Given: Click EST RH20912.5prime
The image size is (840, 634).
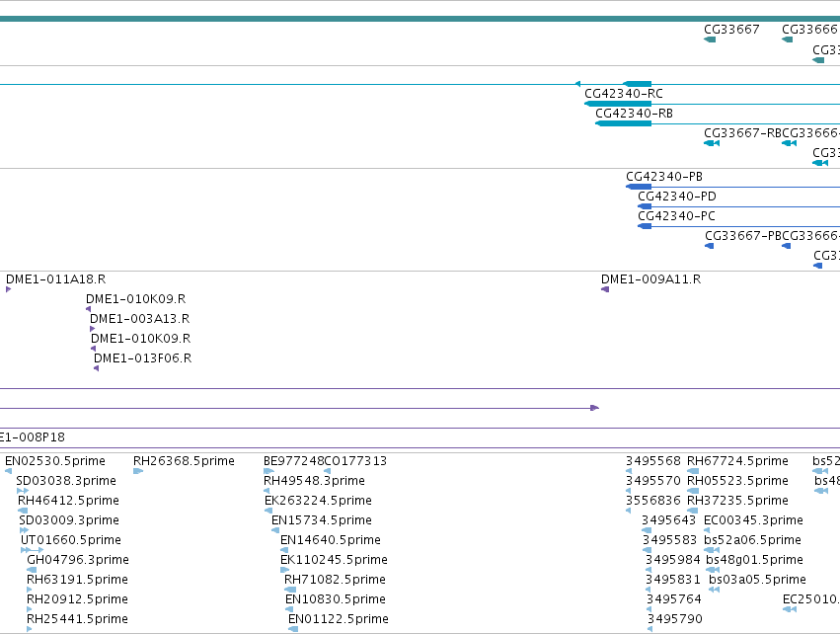Looking at the screenshot, I should (77, 599).
